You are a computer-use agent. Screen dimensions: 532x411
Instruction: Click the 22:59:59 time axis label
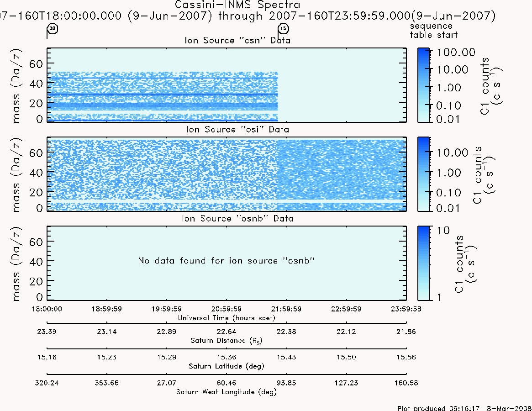pos(346,309)
